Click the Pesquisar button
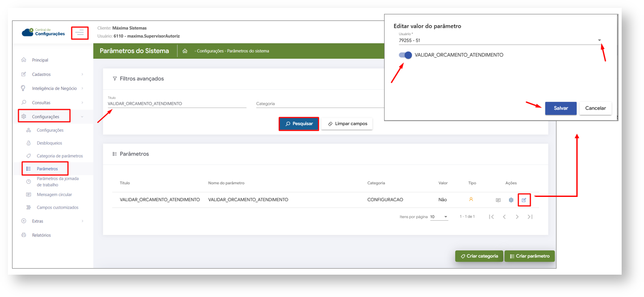This screenshot has height=297, width=644. (299, 124)
